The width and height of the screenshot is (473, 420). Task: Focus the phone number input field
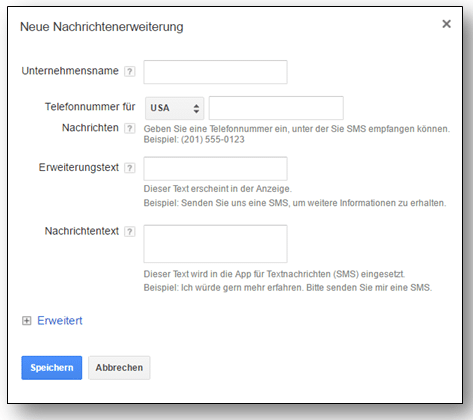pyautogui.click(x=276, y=108)
